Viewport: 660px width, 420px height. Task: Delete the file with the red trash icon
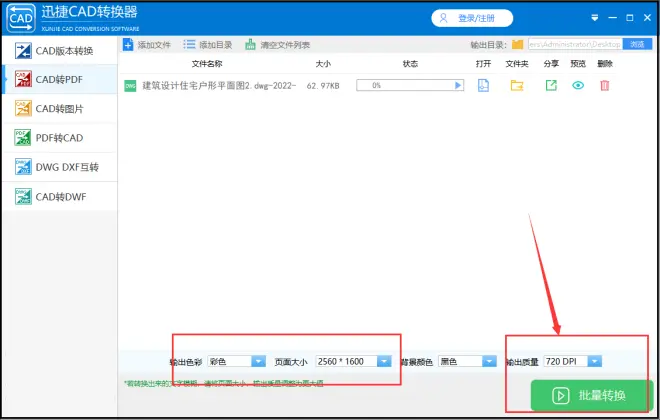pos(604,85)
